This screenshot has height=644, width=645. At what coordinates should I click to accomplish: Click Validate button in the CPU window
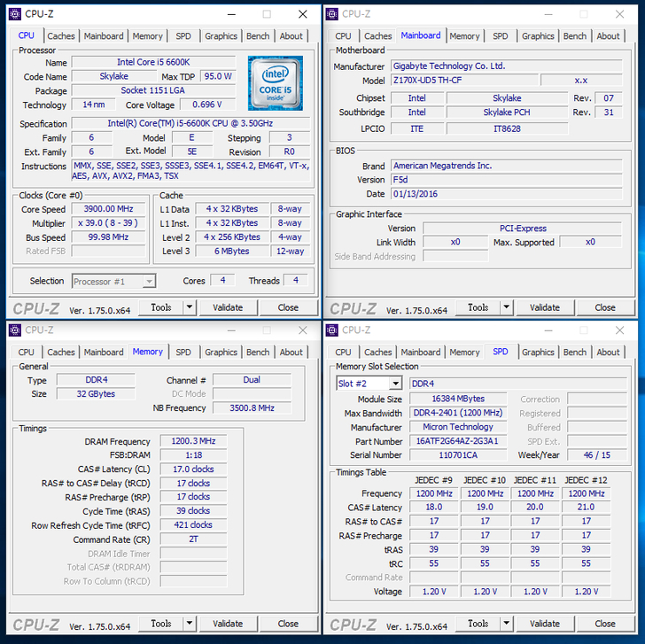pos(228,307)
